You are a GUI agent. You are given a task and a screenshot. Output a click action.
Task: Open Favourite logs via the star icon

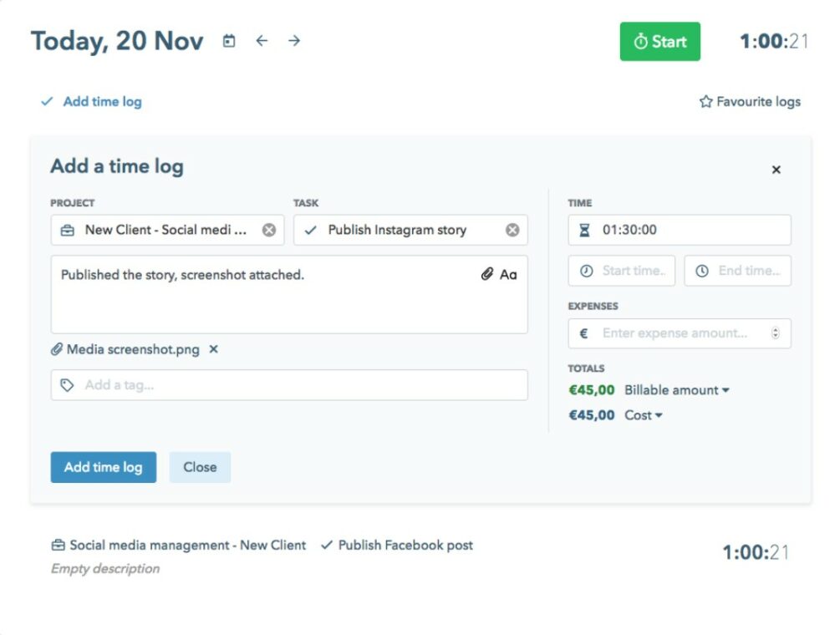tap(706, 101)
